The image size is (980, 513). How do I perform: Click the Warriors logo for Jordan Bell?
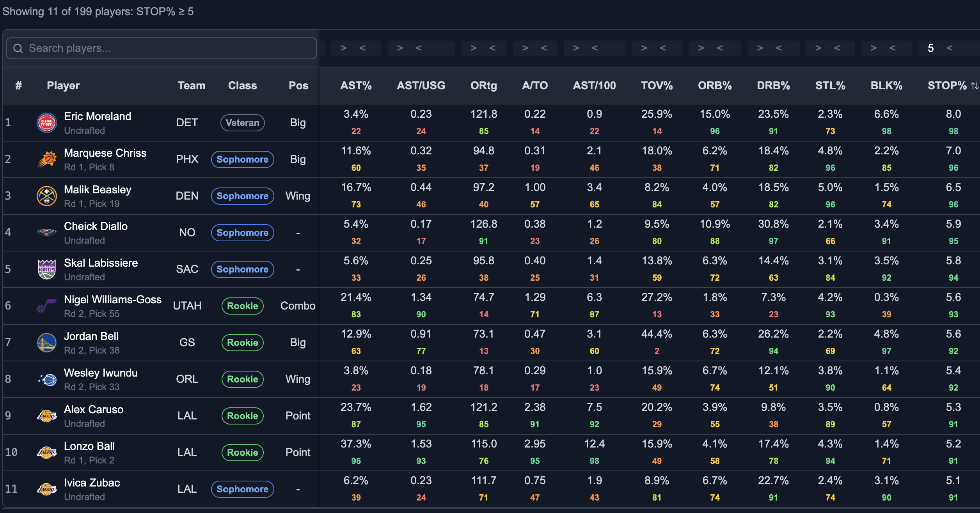(47, 343)
